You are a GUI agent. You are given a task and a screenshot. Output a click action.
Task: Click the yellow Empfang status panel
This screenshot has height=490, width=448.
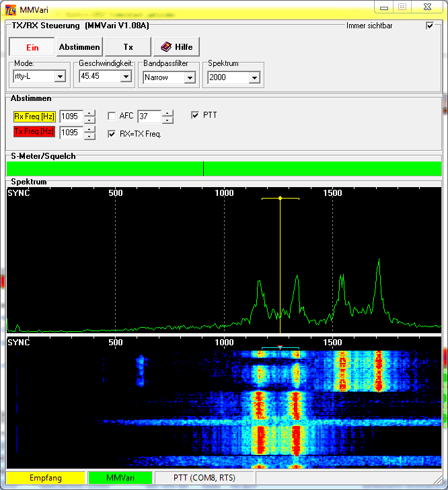click(46, 478)
